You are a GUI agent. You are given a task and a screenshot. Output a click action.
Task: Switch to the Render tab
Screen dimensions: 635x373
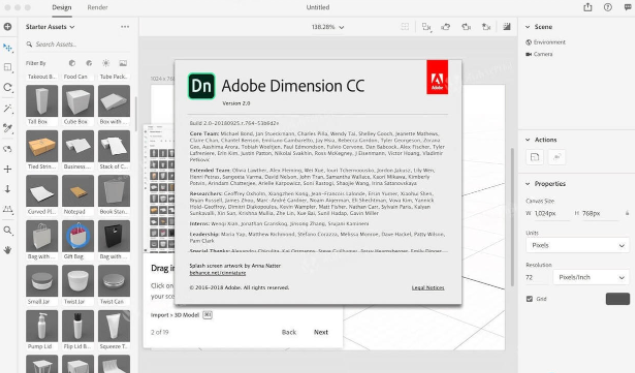(x=98, y=7)
